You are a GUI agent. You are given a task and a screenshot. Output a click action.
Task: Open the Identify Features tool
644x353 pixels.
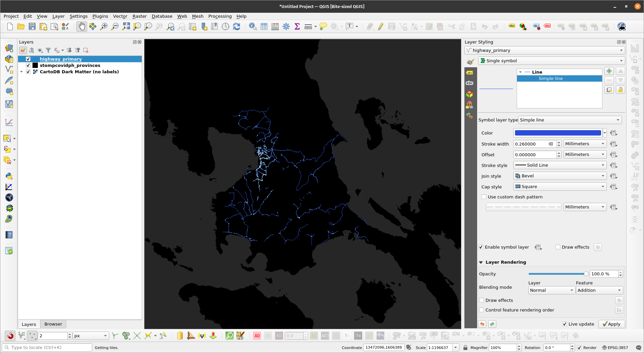coord(253,27)
